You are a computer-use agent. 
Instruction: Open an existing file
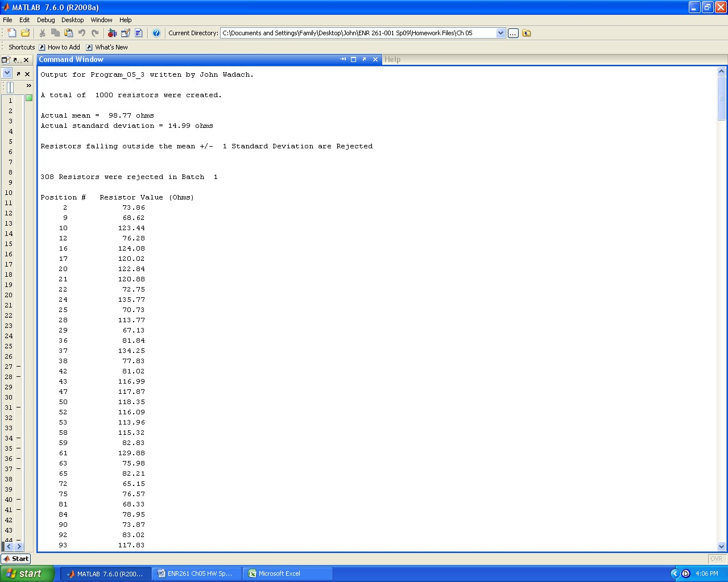(x=24, y=32)
